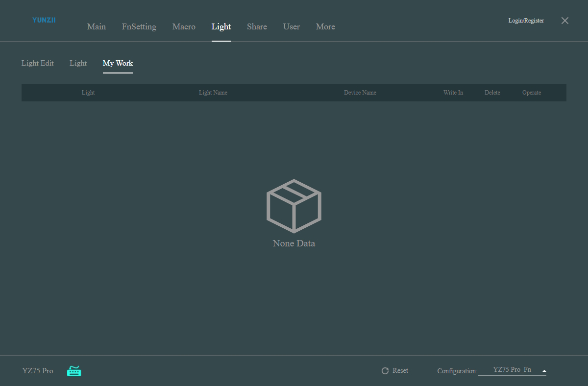Click the Device Name column header
588x386 pixels.
pyautogui.click(x=360, y=93)
